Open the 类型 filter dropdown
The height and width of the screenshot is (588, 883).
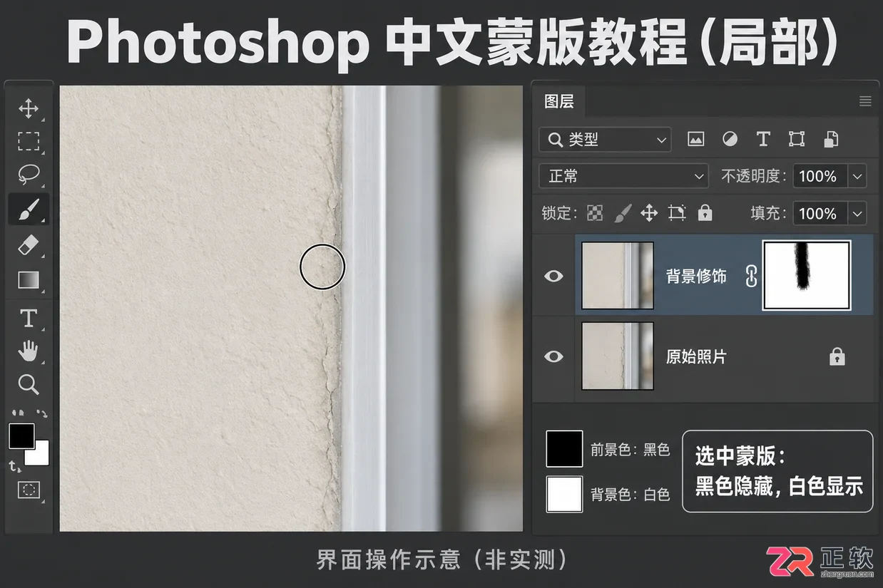point(605,140)
